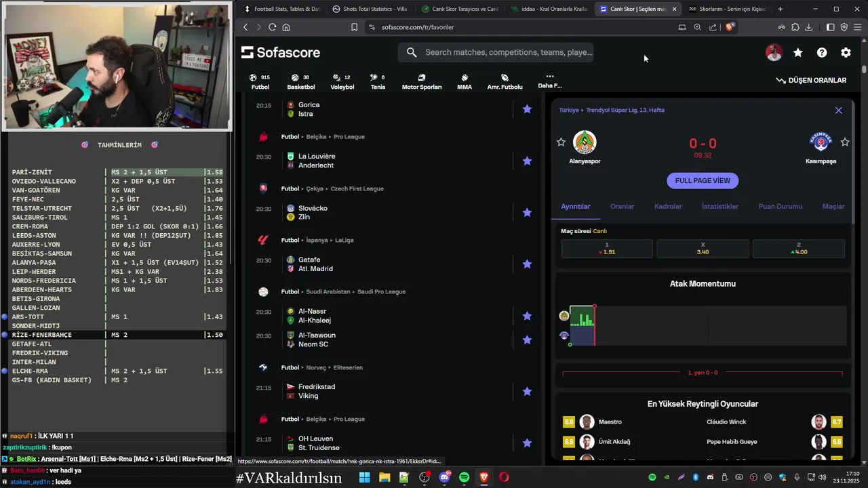Open the Kasımpaşa team logo

tap(821, 142)
